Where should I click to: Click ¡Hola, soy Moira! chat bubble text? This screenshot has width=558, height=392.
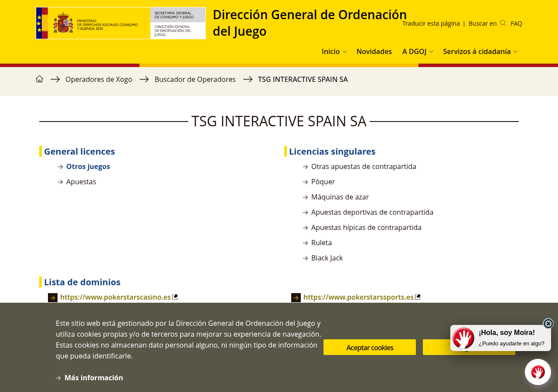coord(507,333)
